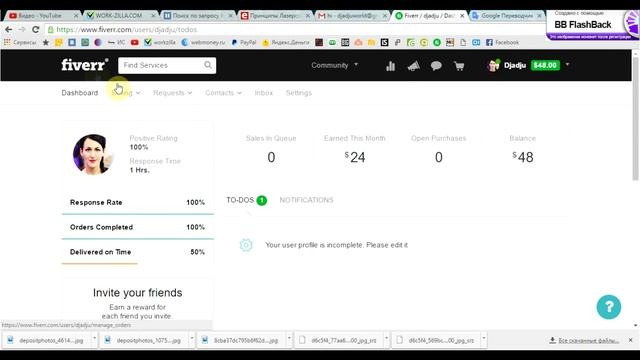
Task: Close the Fiverr browser tab
Action: coord(462,16)
